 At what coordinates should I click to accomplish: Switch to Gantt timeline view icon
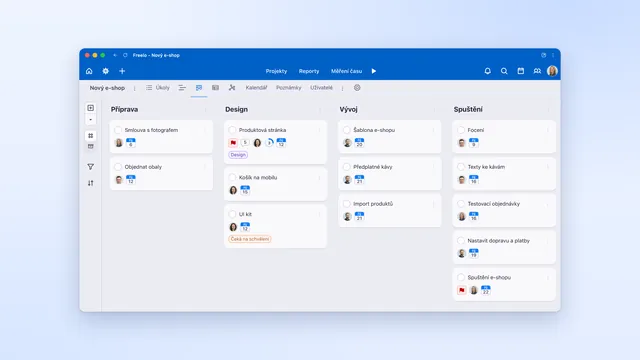[182, 88]
